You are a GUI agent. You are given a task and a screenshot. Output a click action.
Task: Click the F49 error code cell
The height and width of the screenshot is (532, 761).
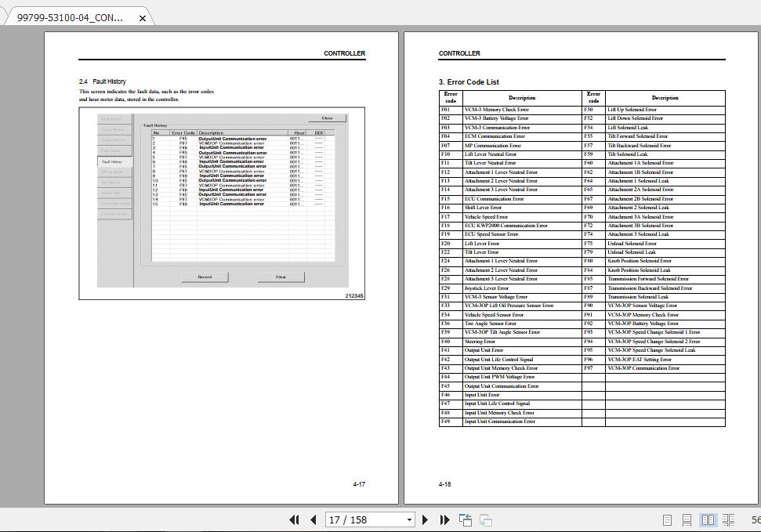(x=451, y=422)
